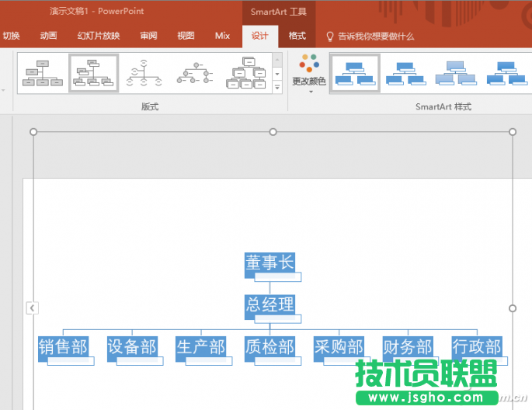Select the third SmartArt style thumbnail
The width and height of the screenshot is (532, 410).
coord(456,73)
